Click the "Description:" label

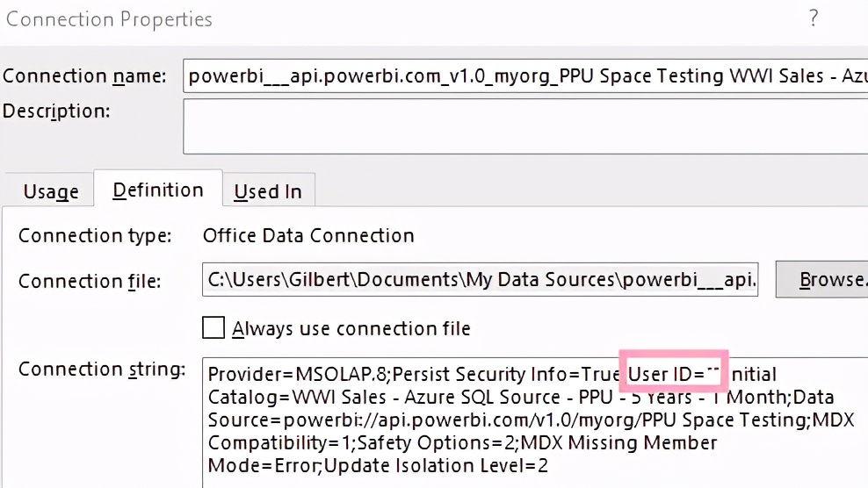57,111
